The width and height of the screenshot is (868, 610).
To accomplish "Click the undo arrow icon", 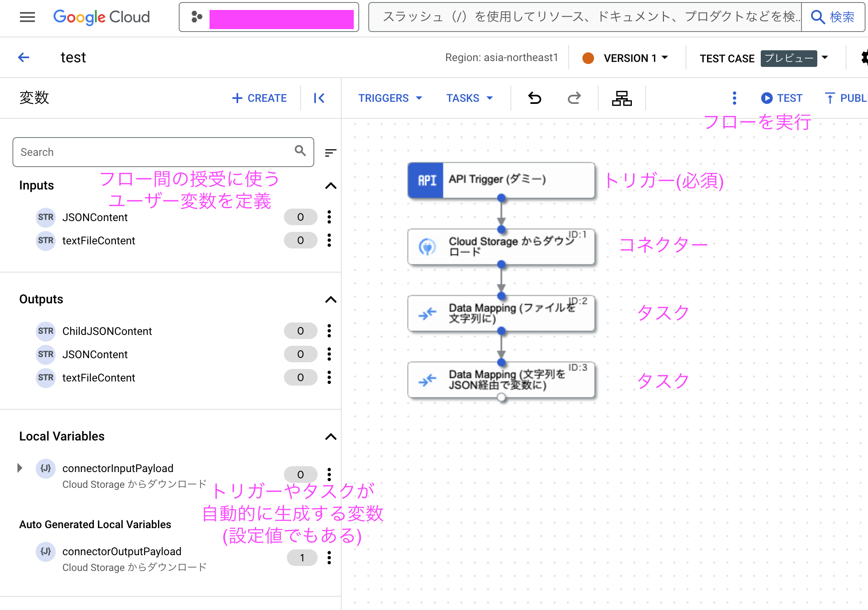I will [535, 98].
